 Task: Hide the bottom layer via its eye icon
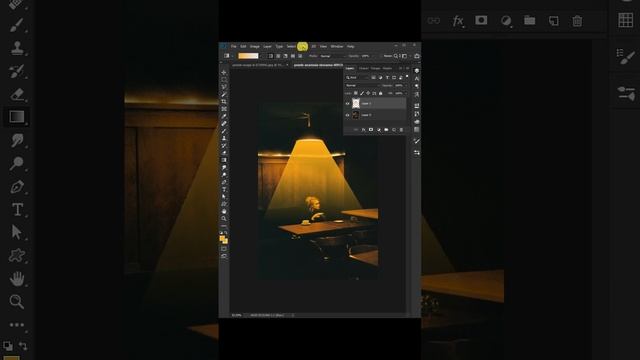tap(347, 115)
